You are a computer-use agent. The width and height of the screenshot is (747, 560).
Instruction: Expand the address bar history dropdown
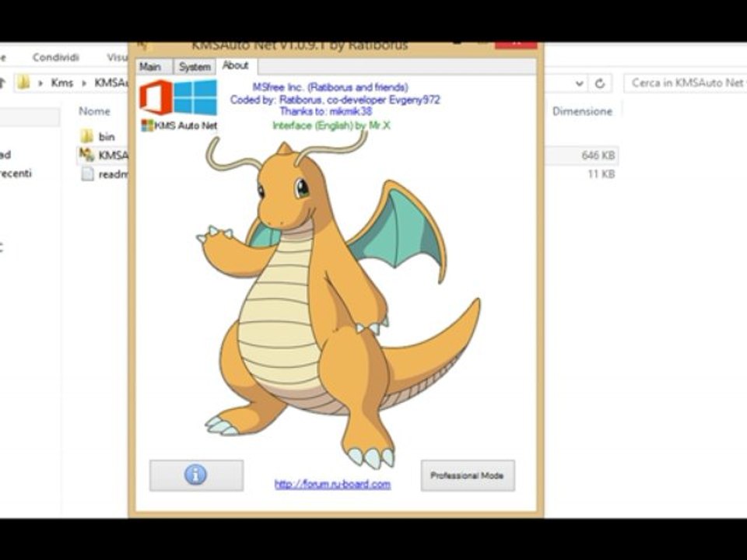[x=579, y=83]
